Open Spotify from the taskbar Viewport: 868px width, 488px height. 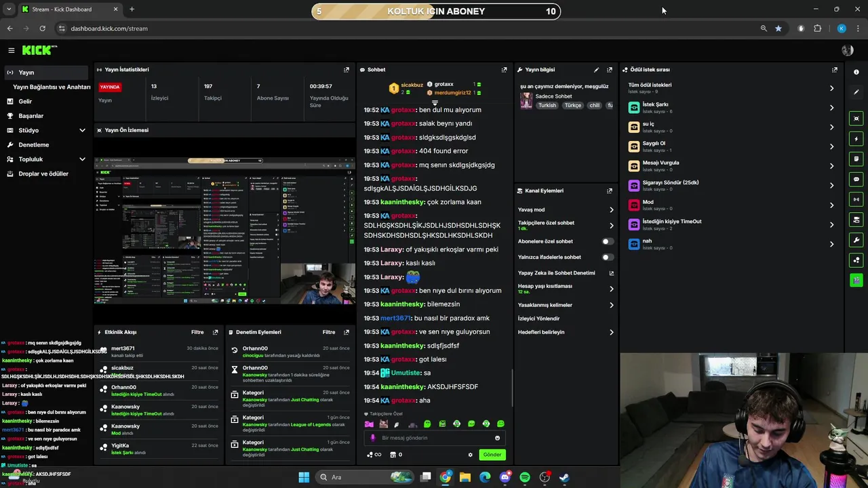point(525,477)
